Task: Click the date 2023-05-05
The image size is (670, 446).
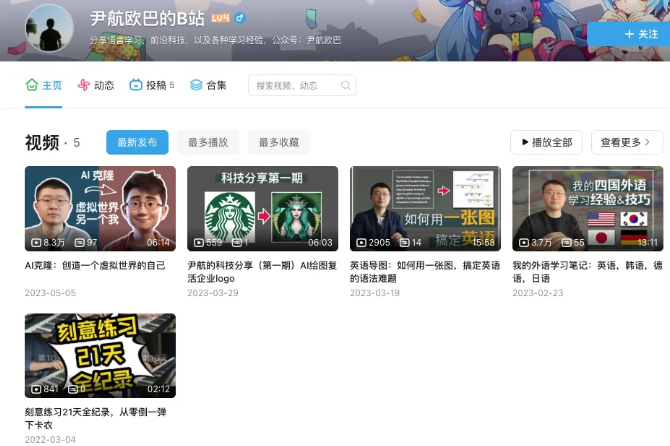Action: (50, 293)
